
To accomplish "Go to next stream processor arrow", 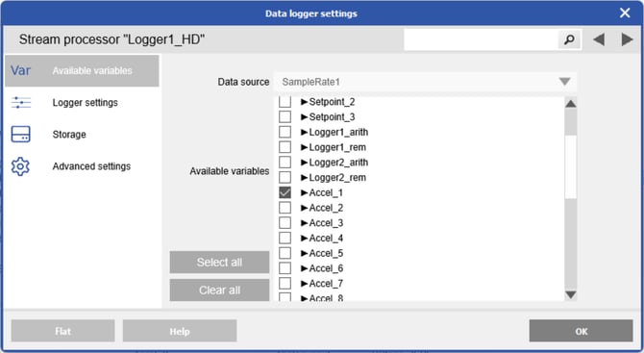I will 627,39.
